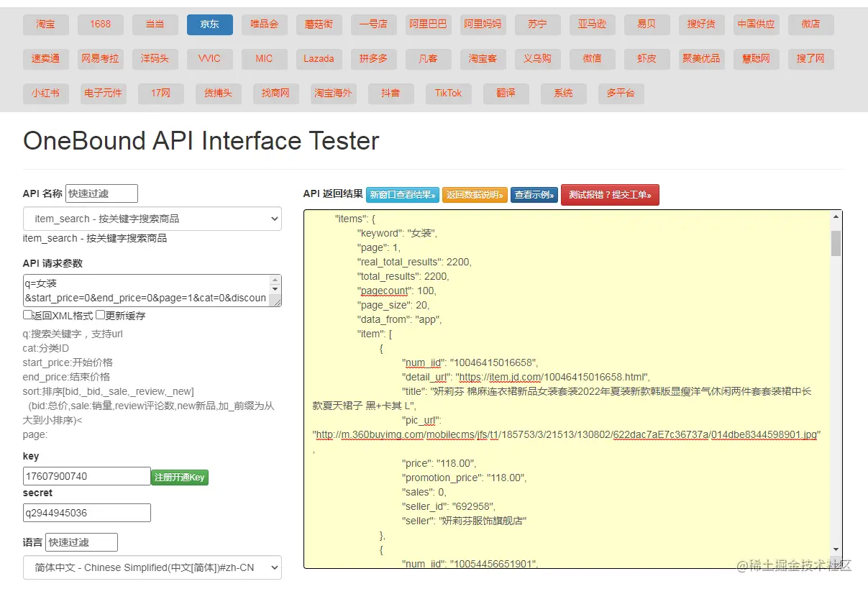Open the 多平台 tab
Viewport: 868px width, 589px height.
(621, 93)
